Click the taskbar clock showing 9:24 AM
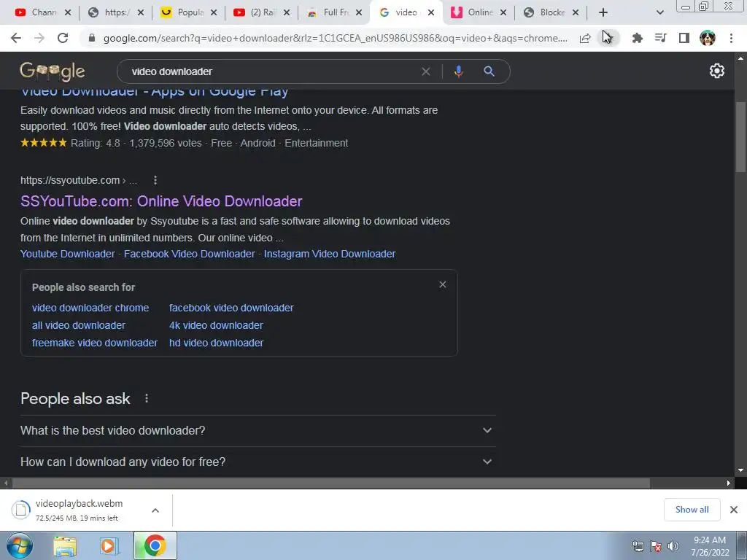This screenshot has height=560, width=747. tap(710, 546)
